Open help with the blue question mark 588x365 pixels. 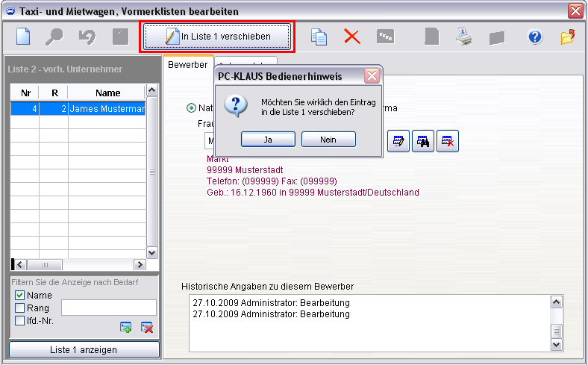coord(535,37)
